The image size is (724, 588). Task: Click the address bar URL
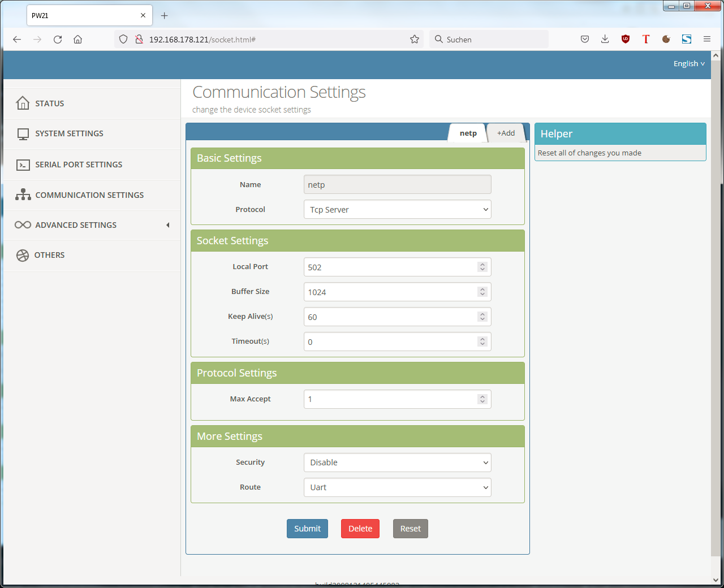click(202, 40)
